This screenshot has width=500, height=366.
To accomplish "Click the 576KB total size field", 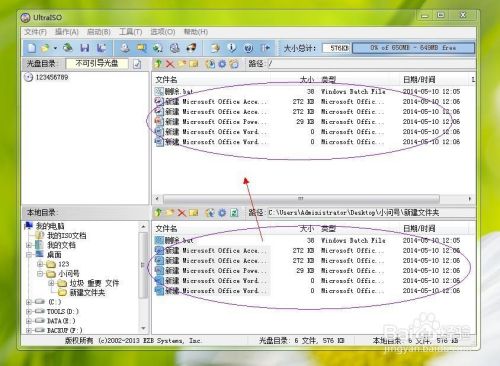I will 336,48.
